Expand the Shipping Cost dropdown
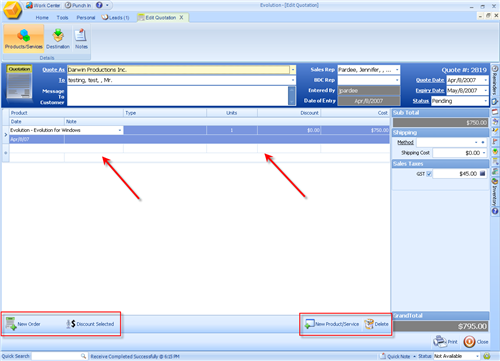The width and height of the screenshot is (500, 361). click(x=484, y=153)
